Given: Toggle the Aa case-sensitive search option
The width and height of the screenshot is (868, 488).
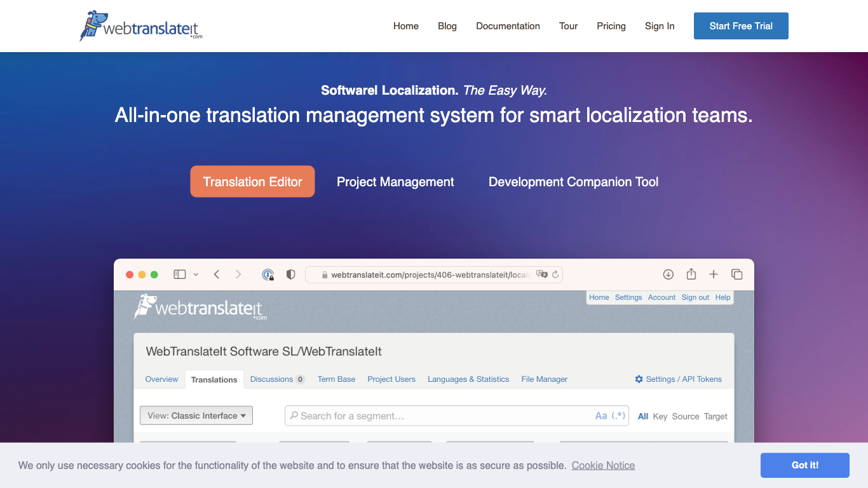Looking at the screenshot, I should click(x=601, y=416).
